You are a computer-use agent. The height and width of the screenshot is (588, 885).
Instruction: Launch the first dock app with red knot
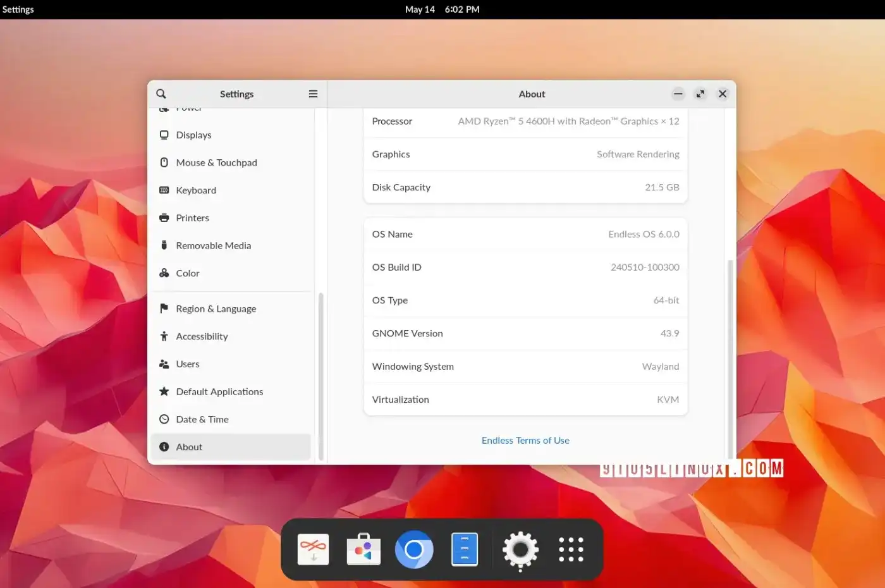pyautogui.click(x=313, y=549)
